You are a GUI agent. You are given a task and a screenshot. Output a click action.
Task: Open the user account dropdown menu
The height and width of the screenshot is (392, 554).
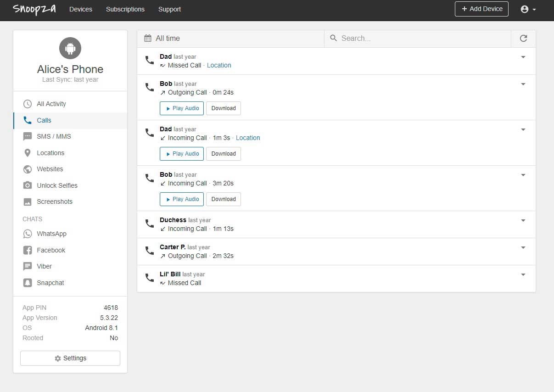[x=528, y=9]
